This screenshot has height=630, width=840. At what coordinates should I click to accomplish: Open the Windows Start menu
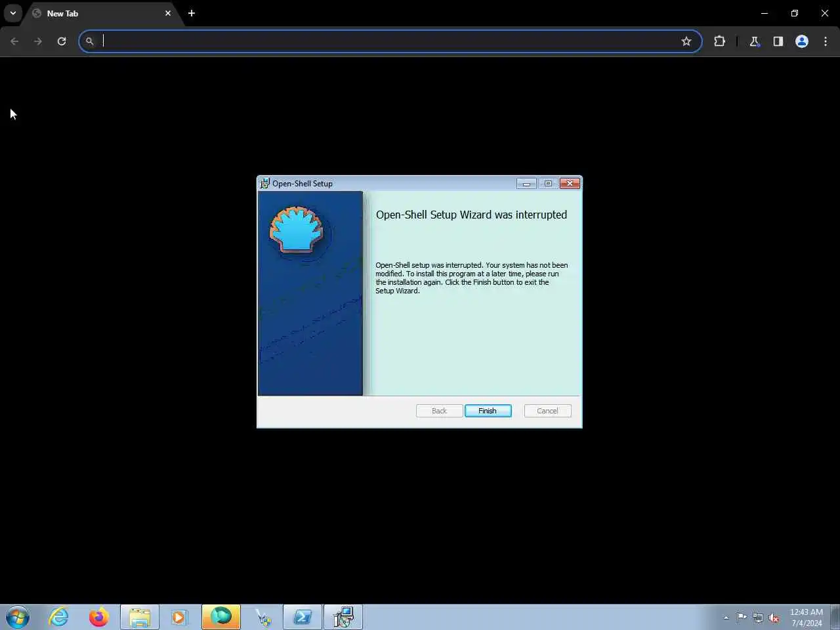[18, 618]
